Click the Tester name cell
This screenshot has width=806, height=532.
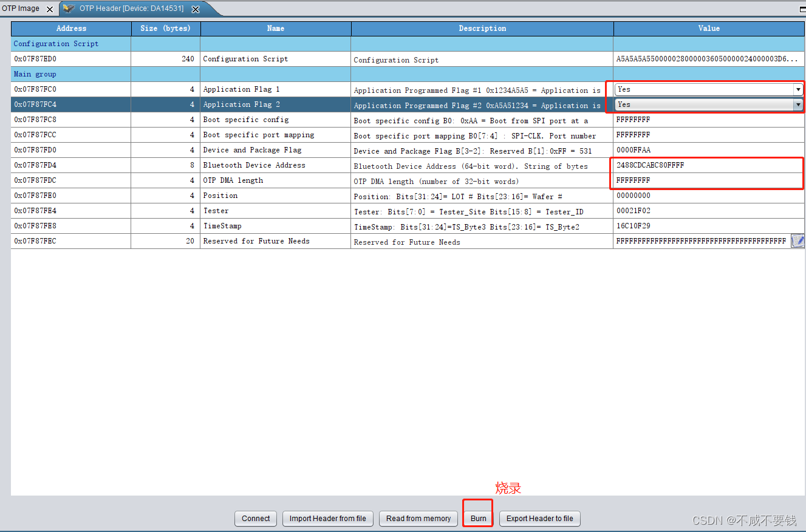276,211
